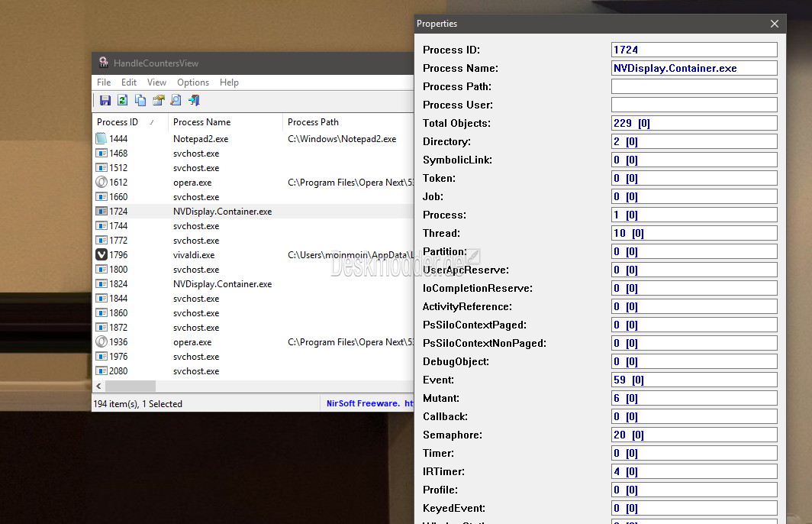Click the Notepad2 icon for process 1444
Viewport: 812px width, 524px height.
pos(101,138)
